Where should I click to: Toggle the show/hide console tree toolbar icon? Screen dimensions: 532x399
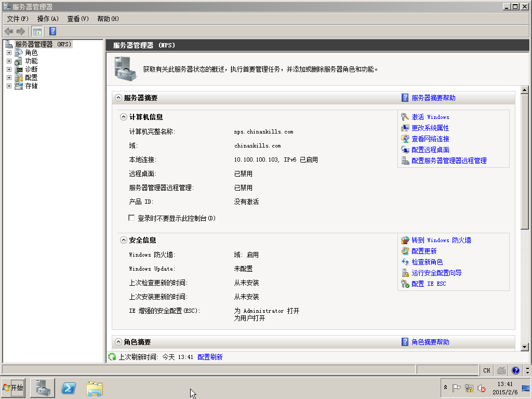[x=37, y=32]
